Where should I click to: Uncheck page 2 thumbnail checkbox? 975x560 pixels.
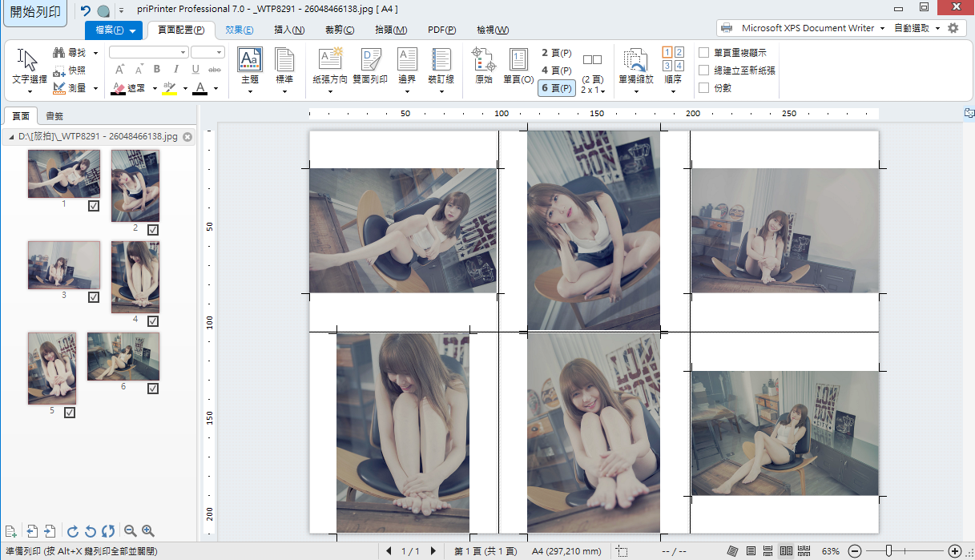pyautogui.click(x=153, y=230)
